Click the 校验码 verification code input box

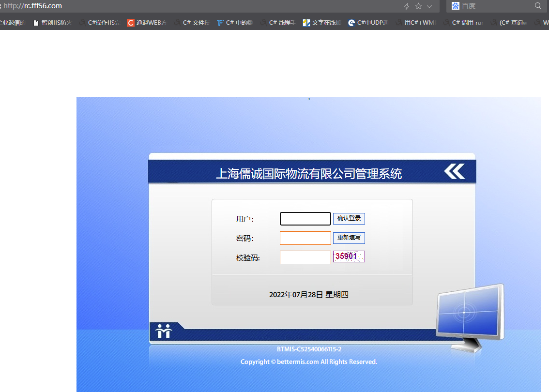305,257
